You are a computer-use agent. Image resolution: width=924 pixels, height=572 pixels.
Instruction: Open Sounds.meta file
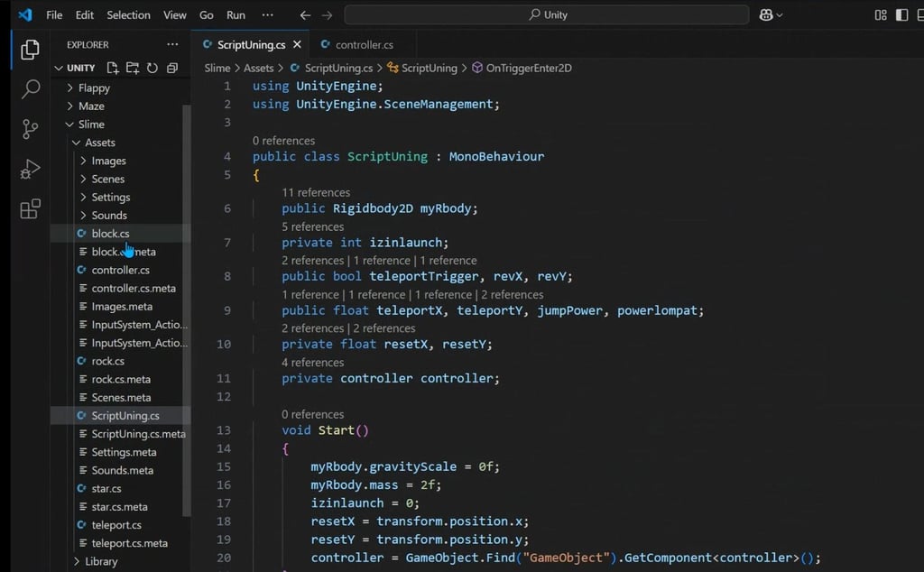tap(120, 471)
